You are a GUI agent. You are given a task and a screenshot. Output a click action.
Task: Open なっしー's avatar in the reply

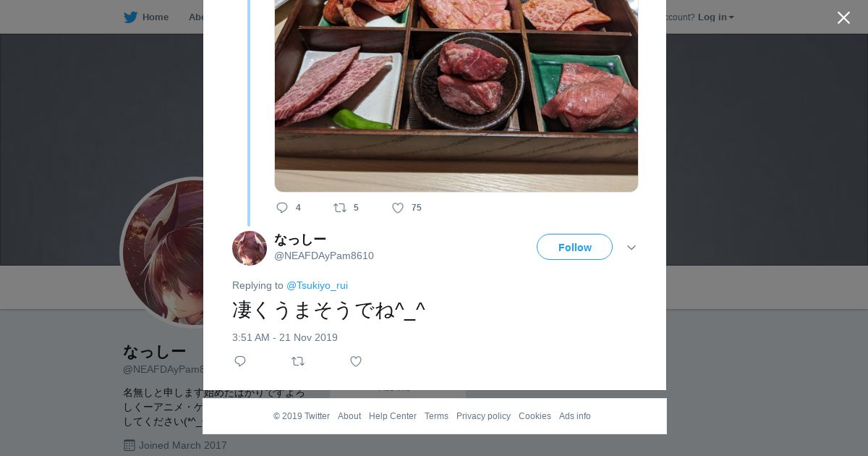[x=250, y=248]
